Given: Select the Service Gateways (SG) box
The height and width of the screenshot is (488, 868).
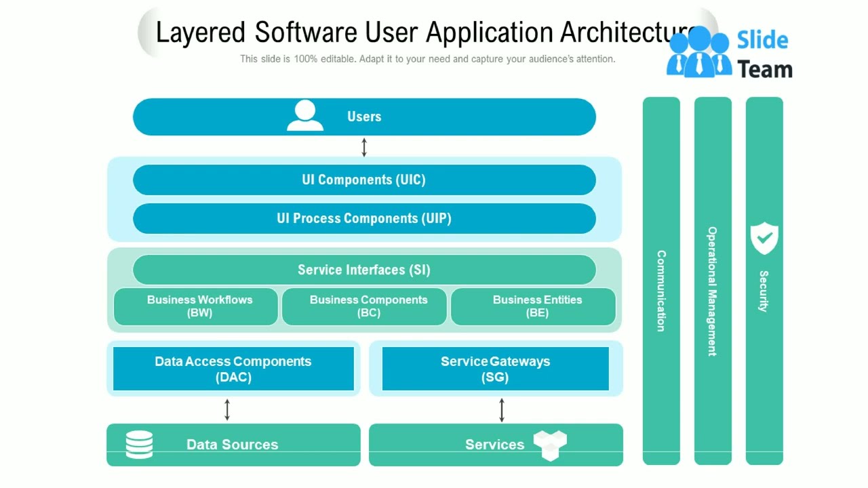Looking at the screenshot, I should pyautogui.click(x=496, y=369).
